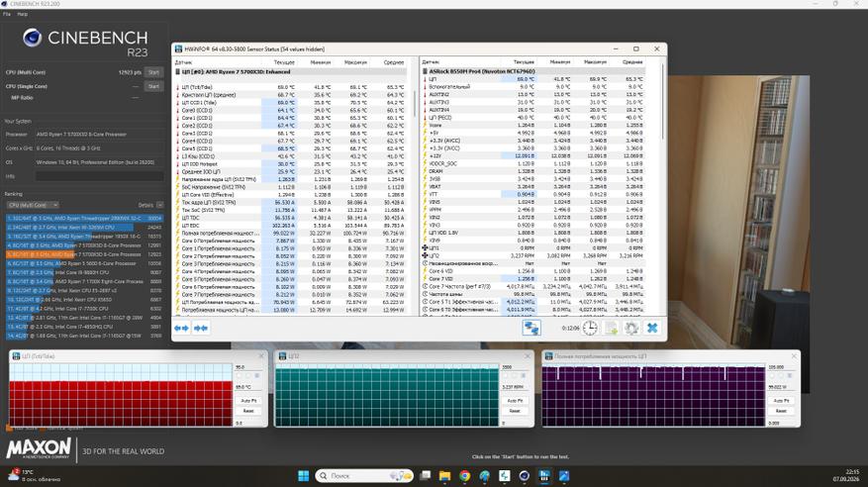Start the CPU (Single Core) test
The image size is (868, 487).
point(153,86)
